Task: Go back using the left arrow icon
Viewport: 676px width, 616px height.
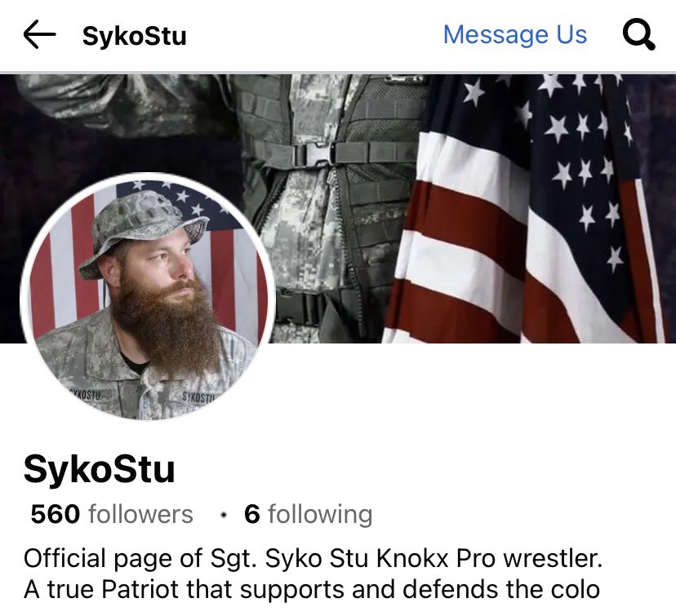Action: pyautogui.click(x=39, y=34)
